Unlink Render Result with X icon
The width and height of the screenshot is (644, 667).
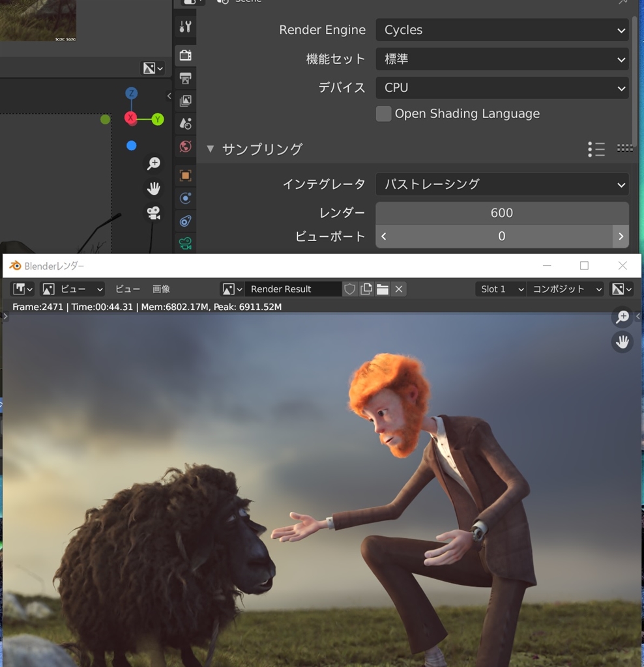point(399,289)
